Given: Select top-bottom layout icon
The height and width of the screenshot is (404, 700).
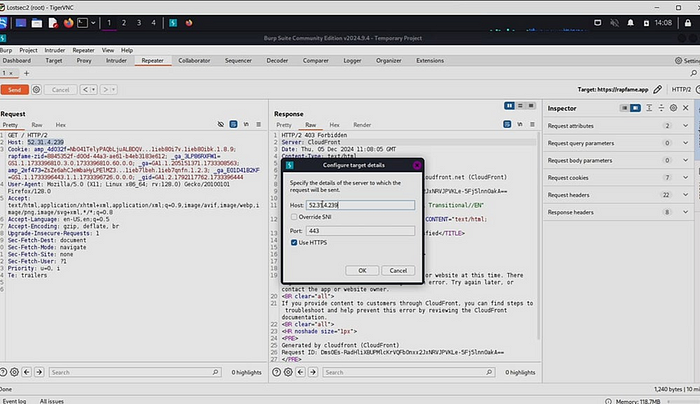Looking at the screenshot, I should point(520,106).
